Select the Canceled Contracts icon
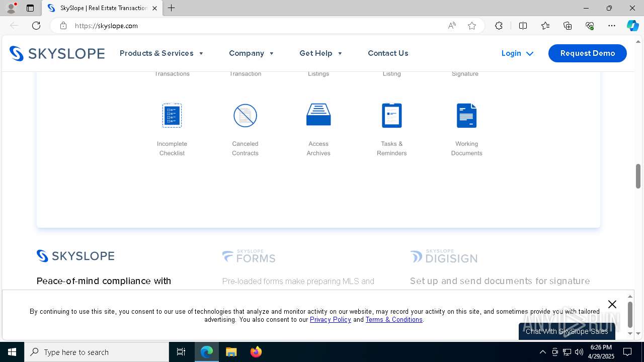Screen dimensions: 644x362 tap(245, 115)
